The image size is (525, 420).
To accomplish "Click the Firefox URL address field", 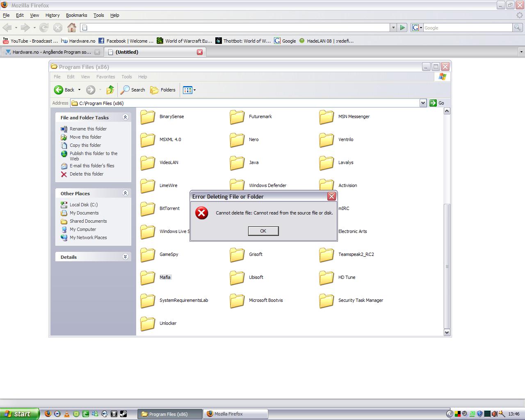I will click(x=235, y=27).
